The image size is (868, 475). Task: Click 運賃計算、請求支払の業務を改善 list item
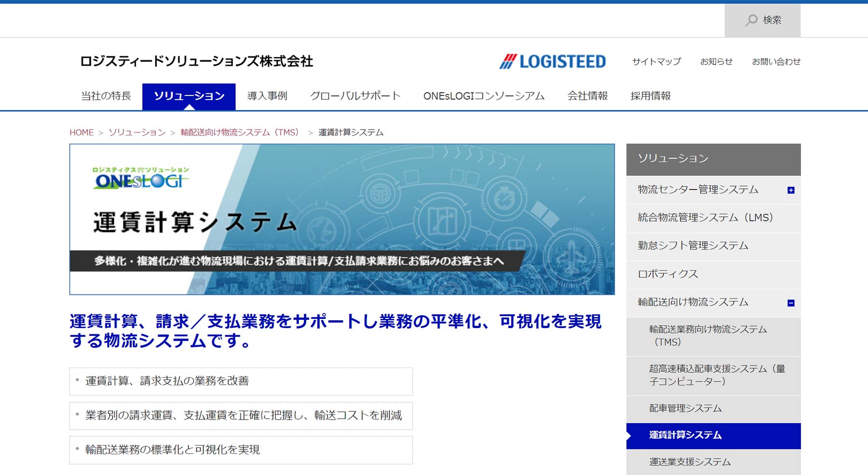tap(241, 382)
